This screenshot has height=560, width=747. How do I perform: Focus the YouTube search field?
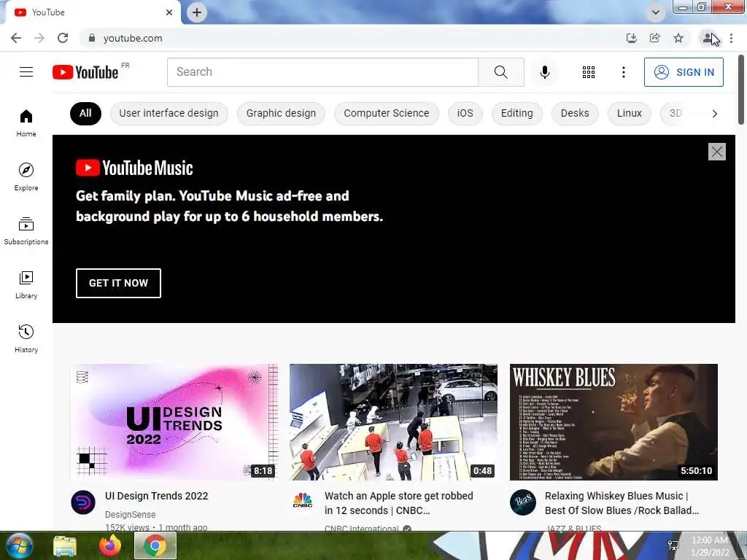point(322,72)
